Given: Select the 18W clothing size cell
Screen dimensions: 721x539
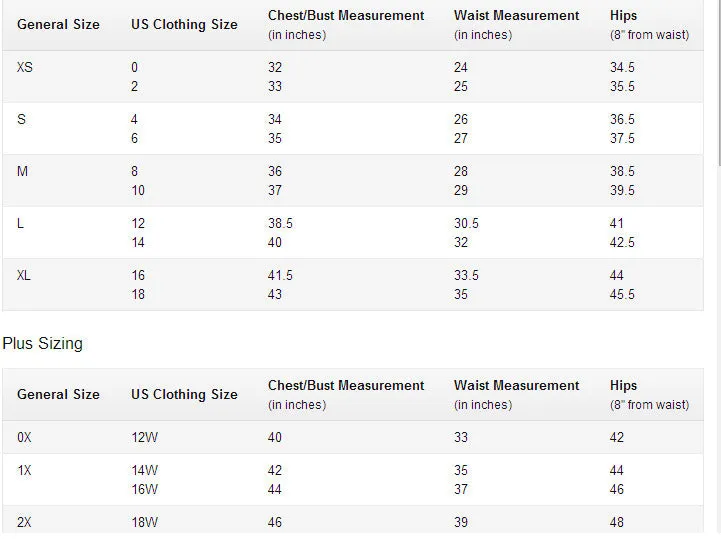Looking at the screenshot, I should tap(144, 522).
